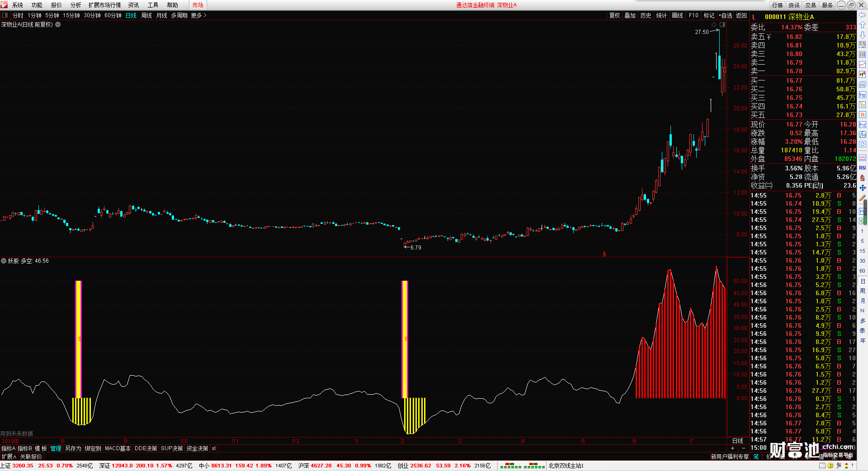The height and width of the screenshot is (471, 868).
Task: Click the circle square sidebar icon
Action: (863, 144)
